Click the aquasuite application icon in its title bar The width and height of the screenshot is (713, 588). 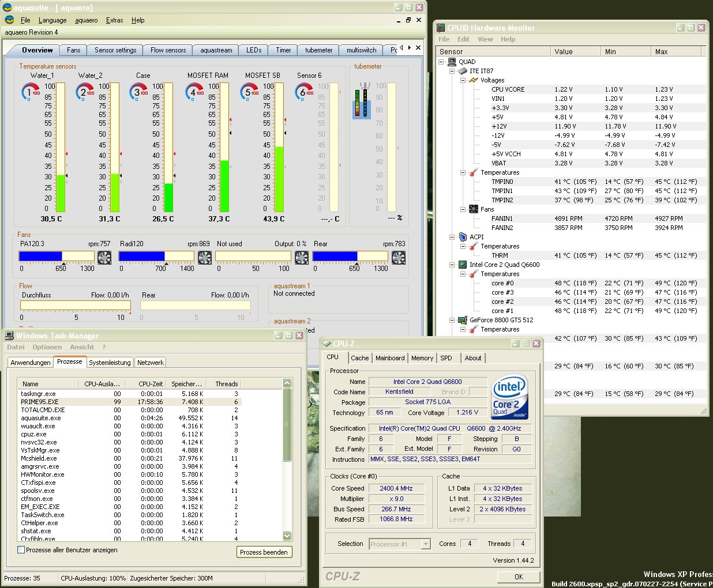(7, 7)
